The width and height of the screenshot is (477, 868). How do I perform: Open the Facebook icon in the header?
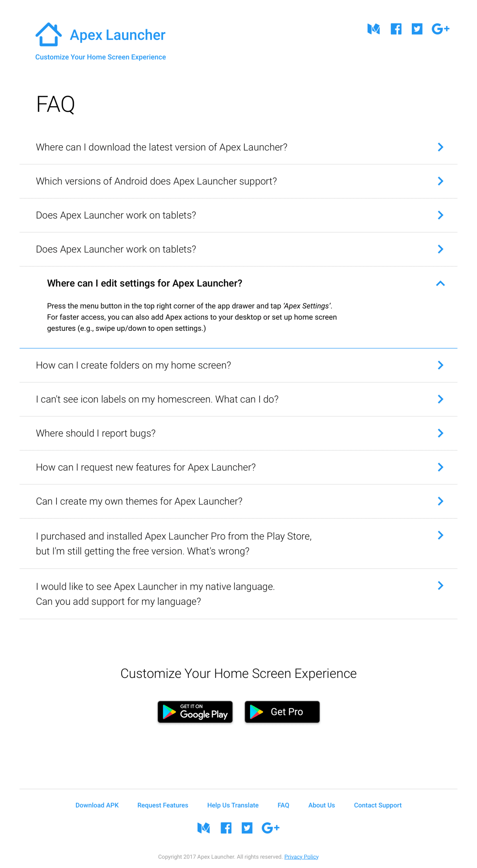[396, 29]
